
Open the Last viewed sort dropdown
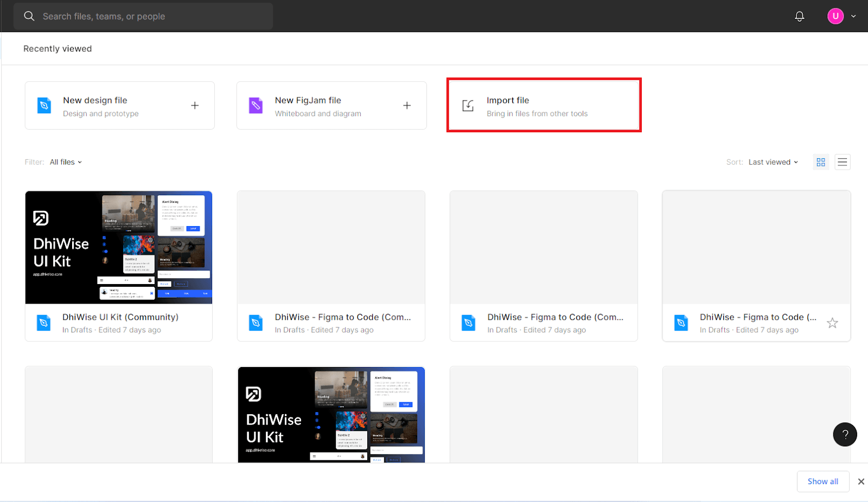pyautogui.click(x=773, y=162)
